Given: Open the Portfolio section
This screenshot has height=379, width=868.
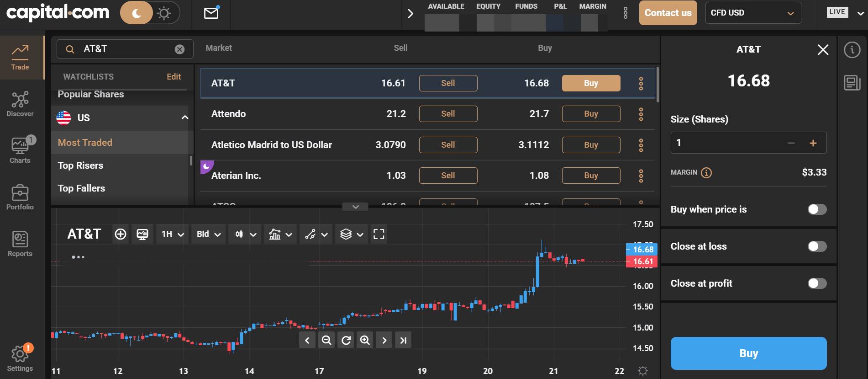Looking at the screenshot, I should coord(20,198).
